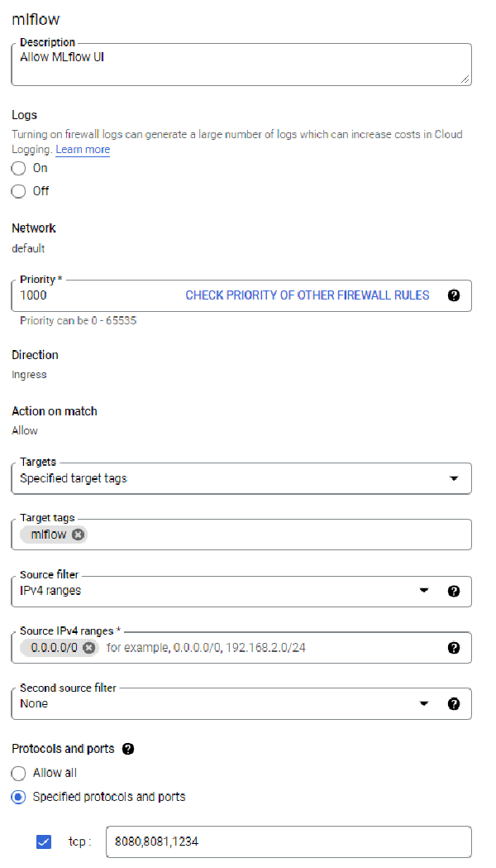Viewport: 496px width, 868px height.
Task: Uncheck the tcp protocol checkbox
Action: [x=43, y=842]
